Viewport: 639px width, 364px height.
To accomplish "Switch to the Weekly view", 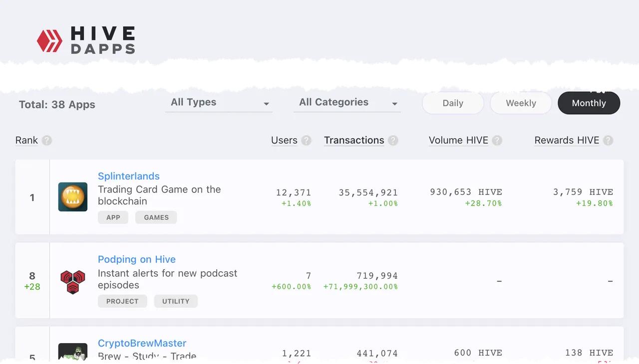I will tap(521, 103).
